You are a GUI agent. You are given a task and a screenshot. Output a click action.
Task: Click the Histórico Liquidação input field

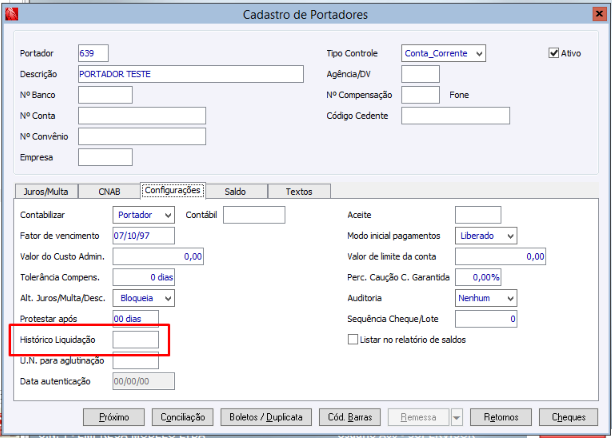[x=135, y=340]
